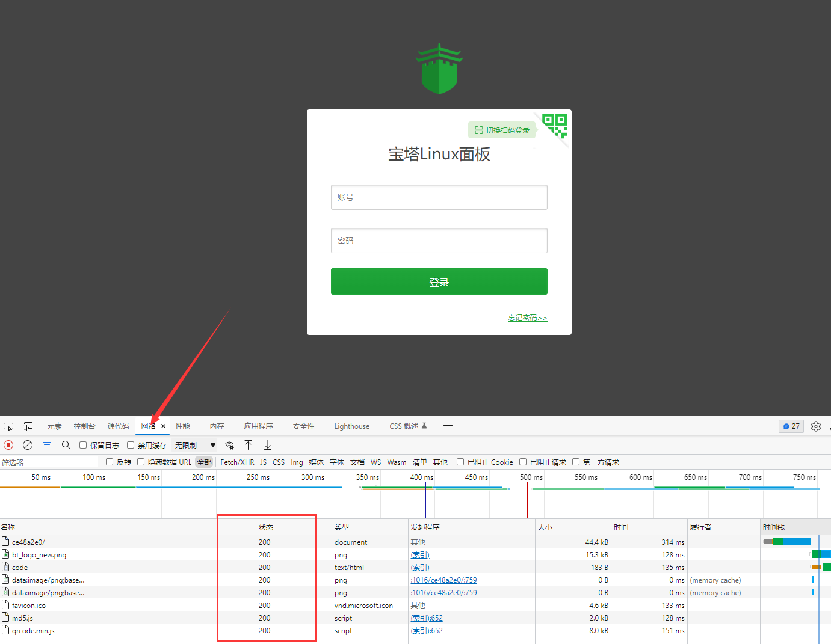The height and width of the screenshot is (644, 831).
Task: Toggle the device emulation icon
Action: point(28,426)
